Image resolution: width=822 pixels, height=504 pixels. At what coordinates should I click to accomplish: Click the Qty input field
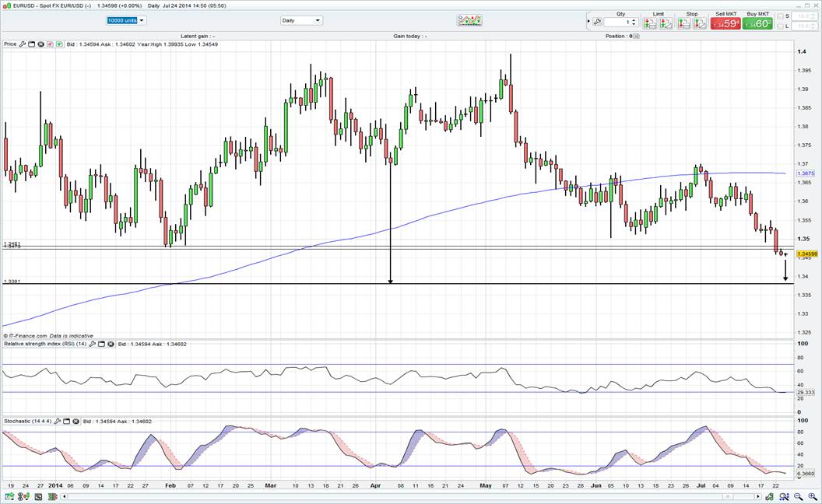click(618, 23)
